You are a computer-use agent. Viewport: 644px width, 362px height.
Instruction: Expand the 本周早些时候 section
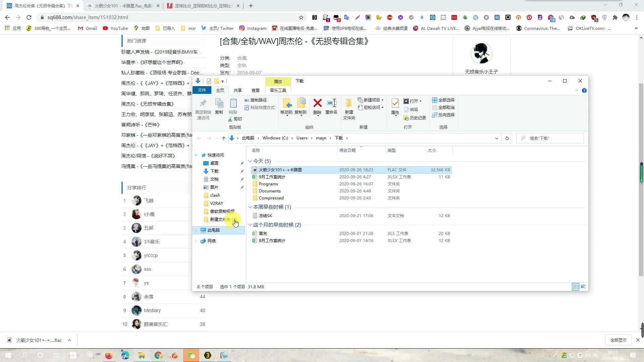250,207
